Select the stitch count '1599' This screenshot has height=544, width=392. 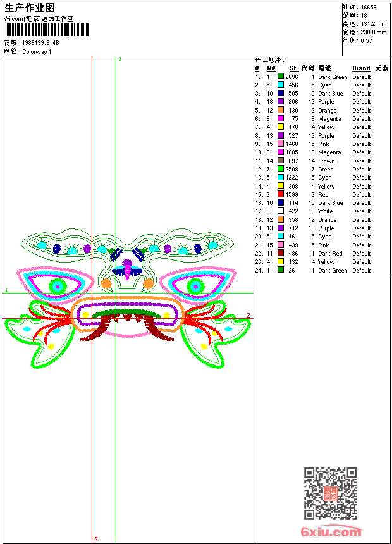291,195
